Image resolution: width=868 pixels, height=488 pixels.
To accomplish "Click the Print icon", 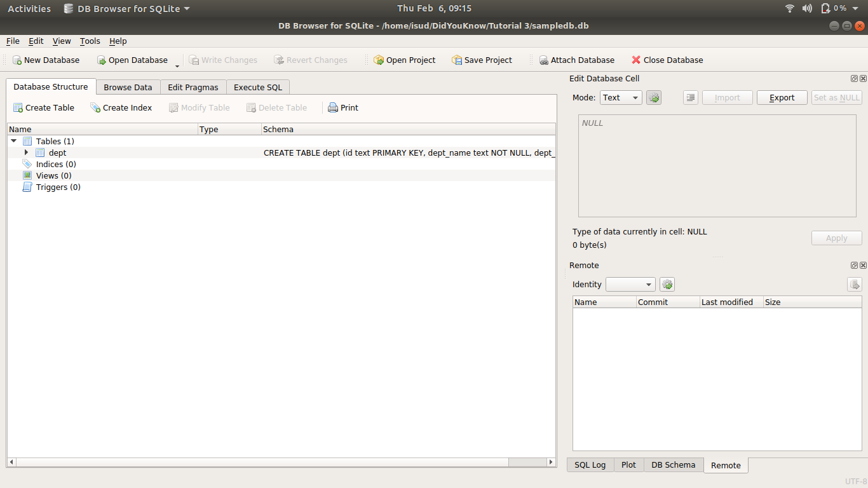I will (333, 108).
